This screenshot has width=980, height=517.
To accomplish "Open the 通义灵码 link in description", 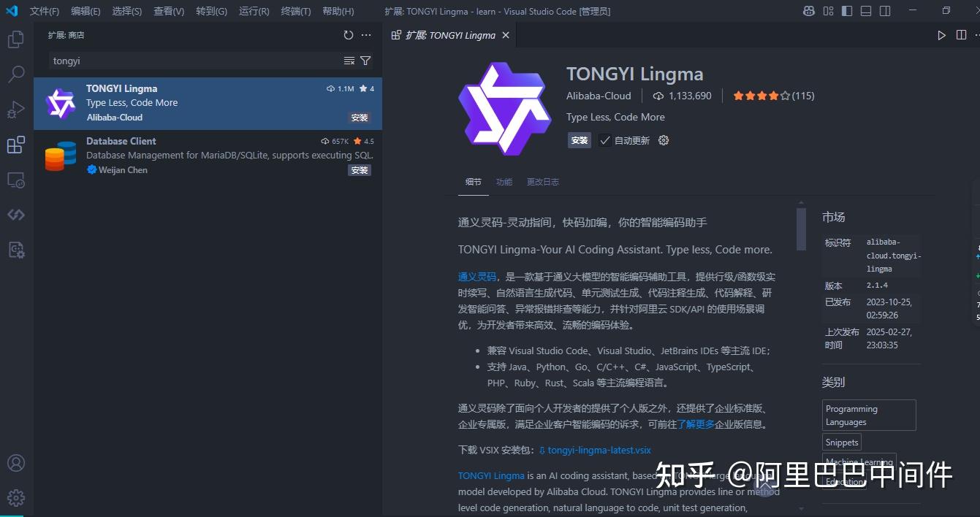I will (477, 277).
